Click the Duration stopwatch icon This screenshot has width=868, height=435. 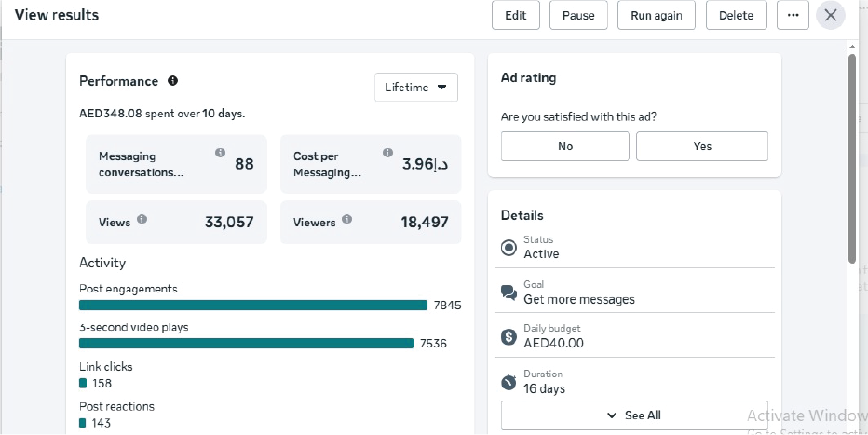[x=509, y=382]
